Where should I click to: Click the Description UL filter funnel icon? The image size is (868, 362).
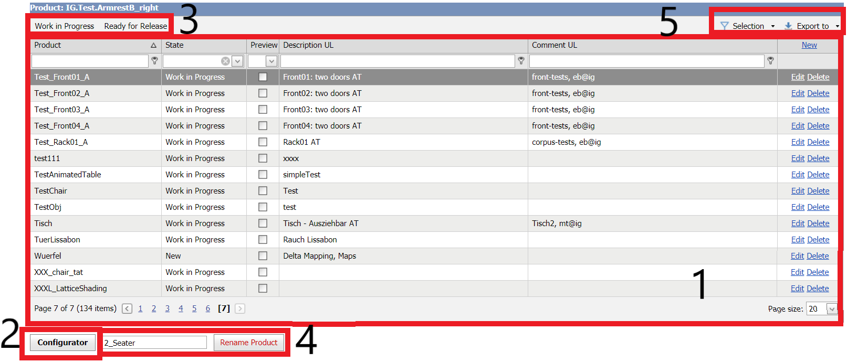521,61
